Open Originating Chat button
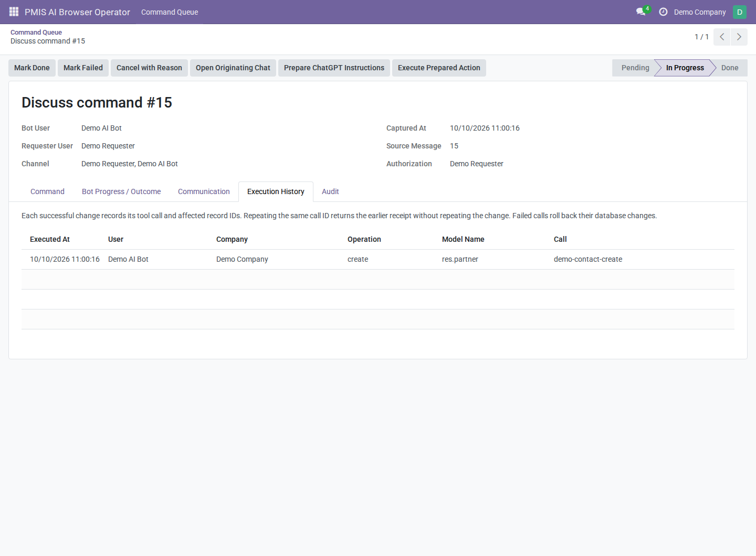 pyautogui.click(x=233, y=68)
